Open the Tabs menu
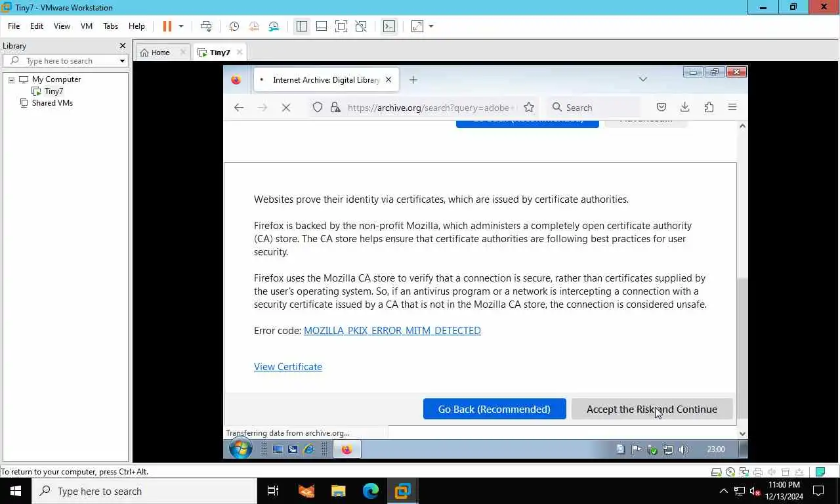 [111, 26]
